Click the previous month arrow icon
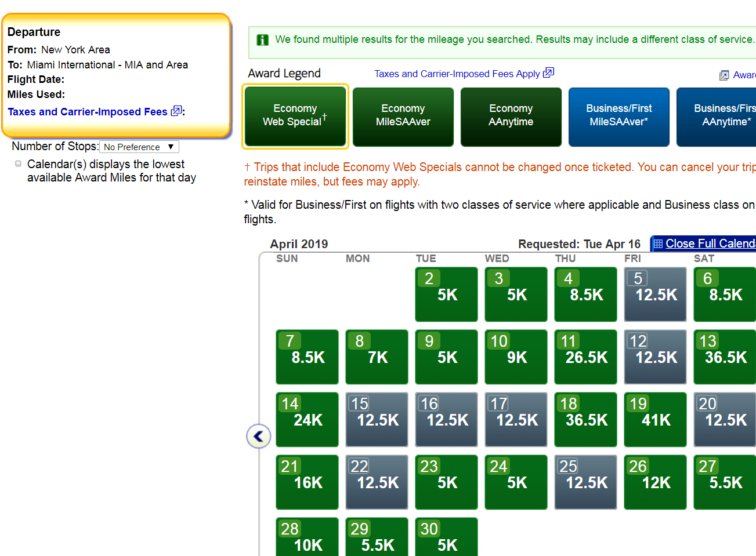Screen dimensions: 756x556 click(258, 436)
